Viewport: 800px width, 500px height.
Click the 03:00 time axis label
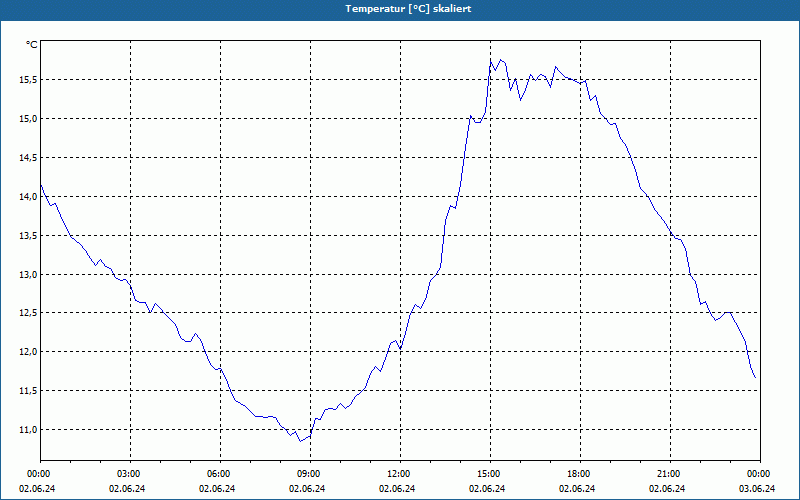[x=130, y=474]
